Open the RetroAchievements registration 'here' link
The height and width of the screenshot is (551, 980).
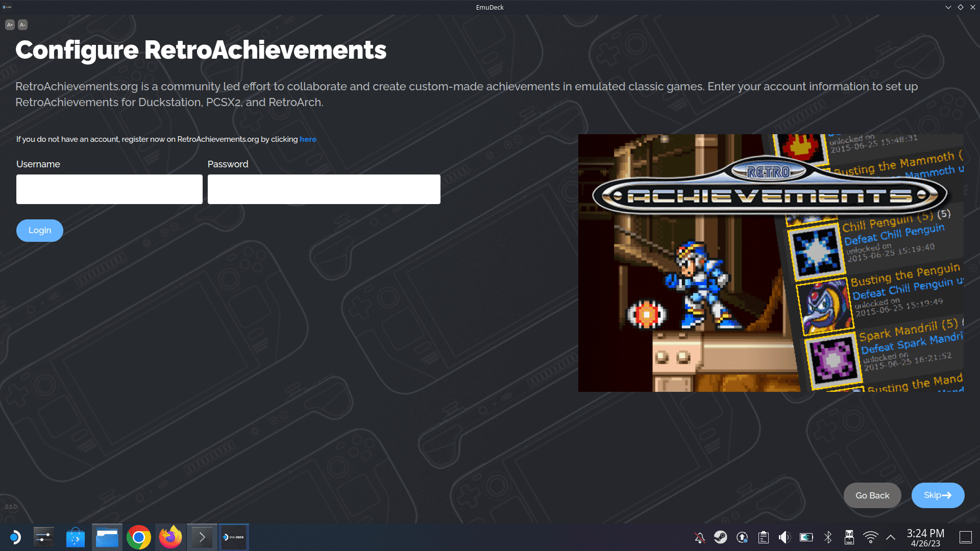[308, 139]
